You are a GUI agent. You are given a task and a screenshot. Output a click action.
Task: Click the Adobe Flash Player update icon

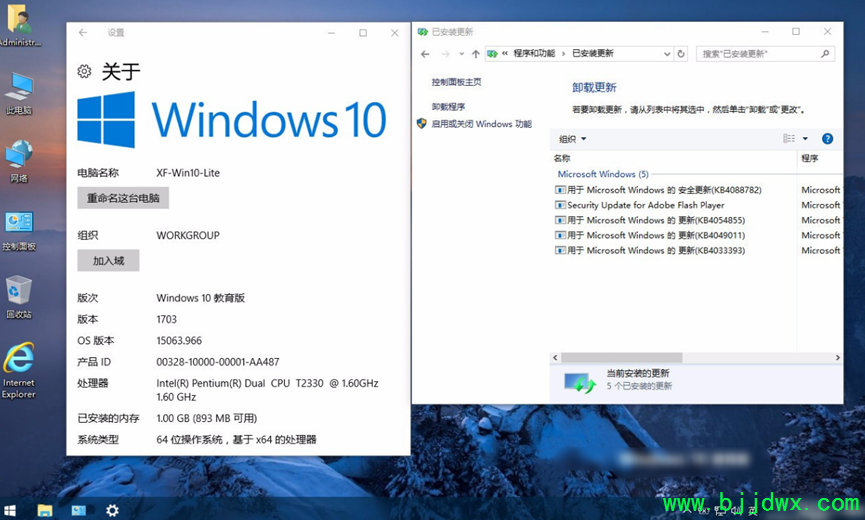pos(560,205)
